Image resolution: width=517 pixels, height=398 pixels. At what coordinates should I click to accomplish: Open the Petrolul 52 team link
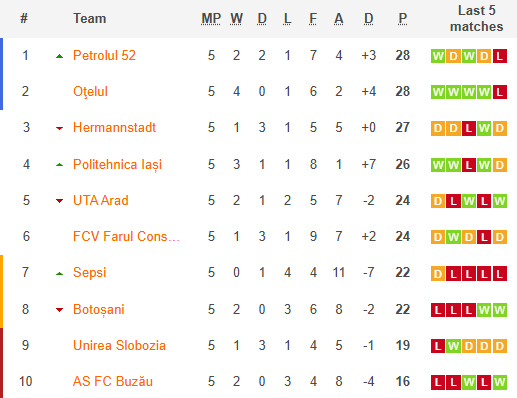pyautogui.click(x=104, y=55)
